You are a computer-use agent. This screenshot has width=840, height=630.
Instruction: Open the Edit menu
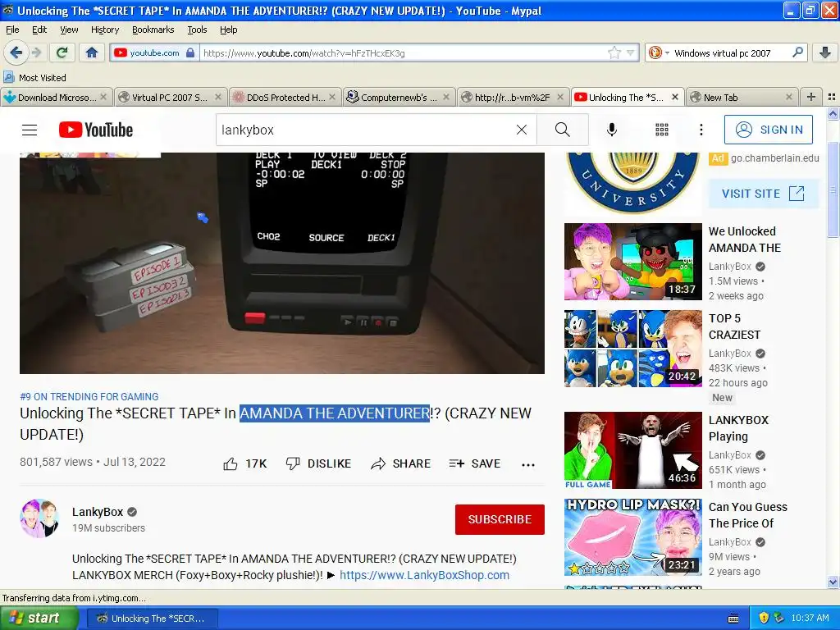pos(39,30)
